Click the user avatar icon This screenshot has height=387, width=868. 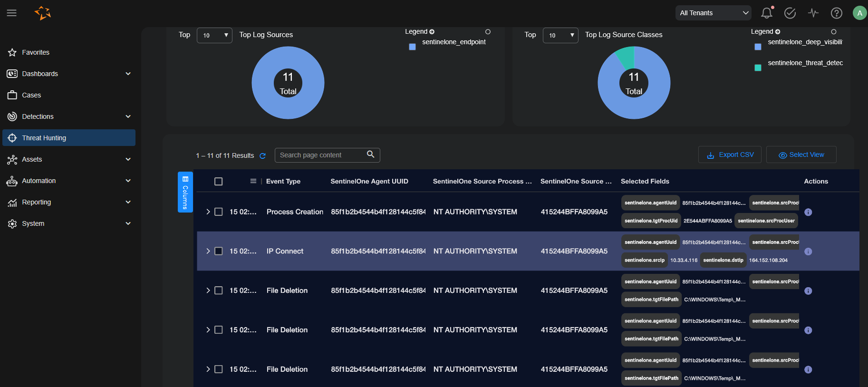(859, 13)
